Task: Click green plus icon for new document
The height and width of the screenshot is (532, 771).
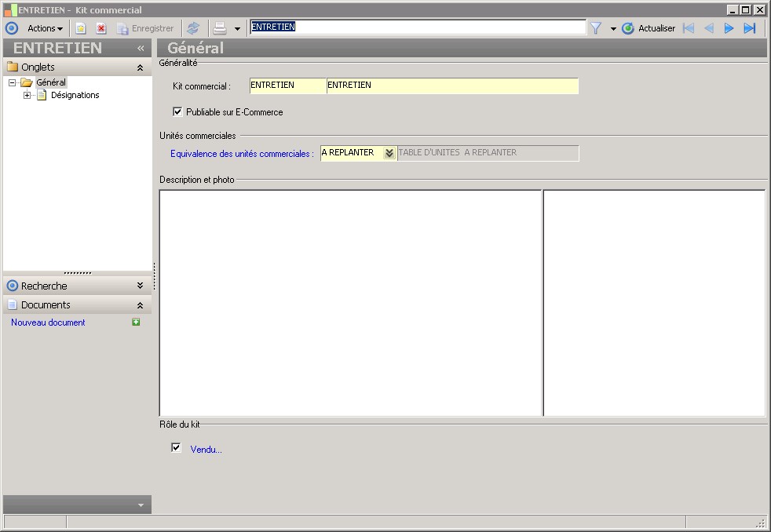Action: (x=136, y=322)
